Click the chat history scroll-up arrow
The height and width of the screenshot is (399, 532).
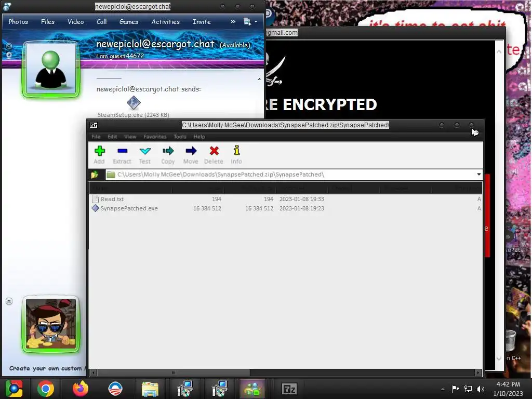[x=259, y=79]
